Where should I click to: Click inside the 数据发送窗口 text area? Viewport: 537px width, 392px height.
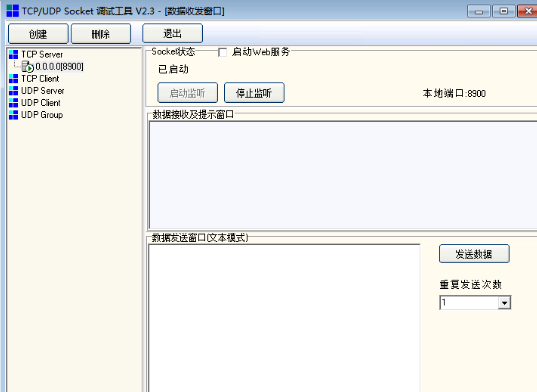point(284,318)
